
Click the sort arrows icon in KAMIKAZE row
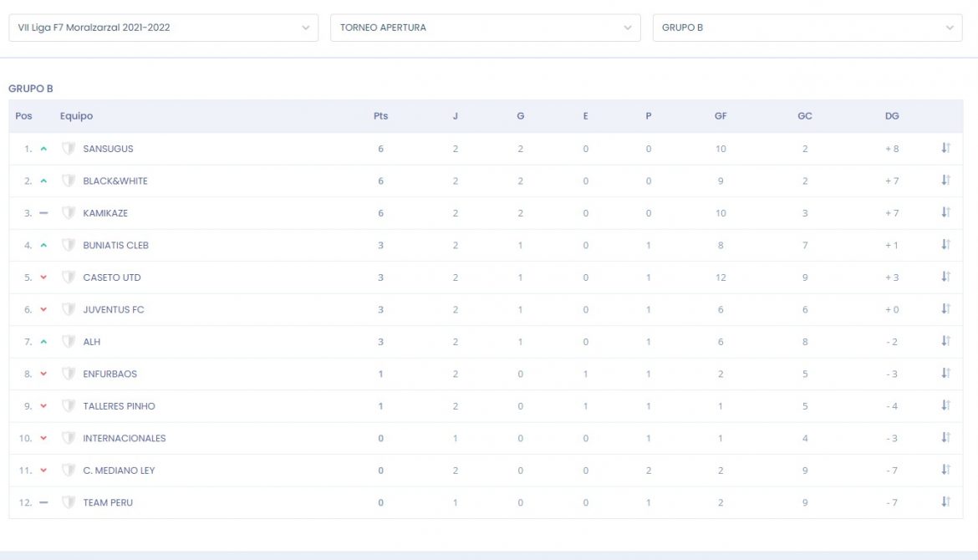[945, 212]
